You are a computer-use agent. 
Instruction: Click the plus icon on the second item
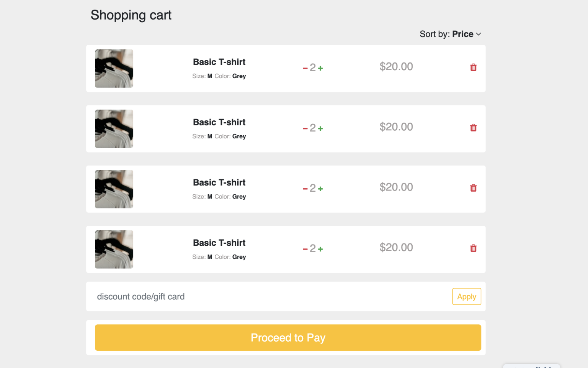(x=320, y=128)
